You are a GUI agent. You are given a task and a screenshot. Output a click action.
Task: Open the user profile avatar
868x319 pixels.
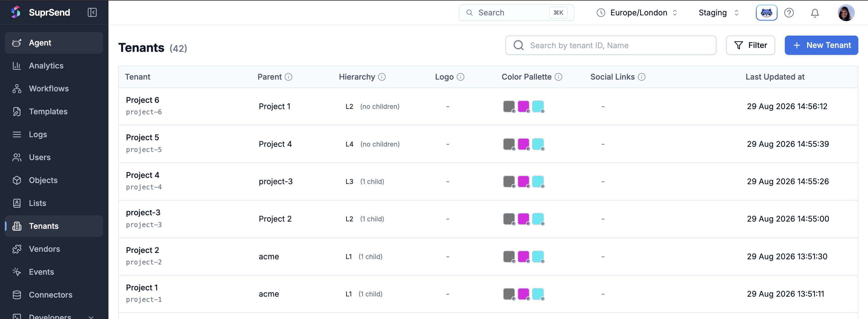coord(846,13)
